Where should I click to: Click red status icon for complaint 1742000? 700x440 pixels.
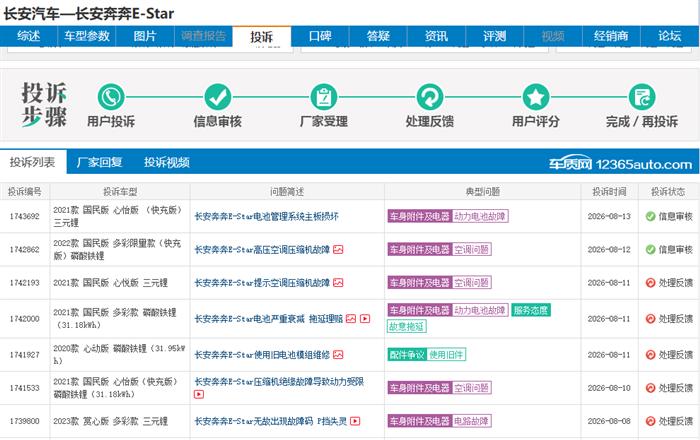click(650, 319)
